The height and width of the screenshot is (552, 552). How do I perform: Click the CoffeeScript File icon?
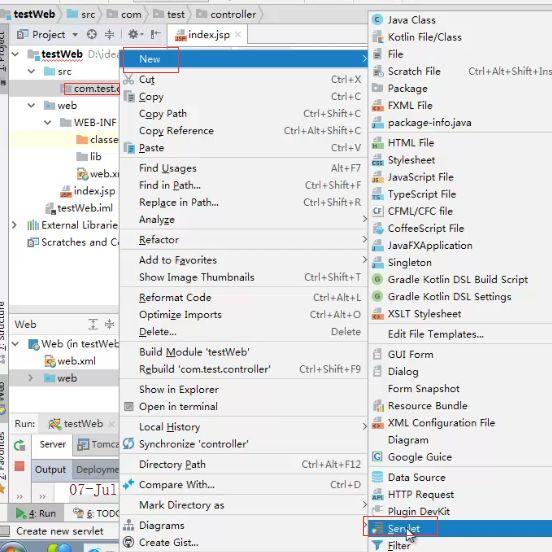378,228
